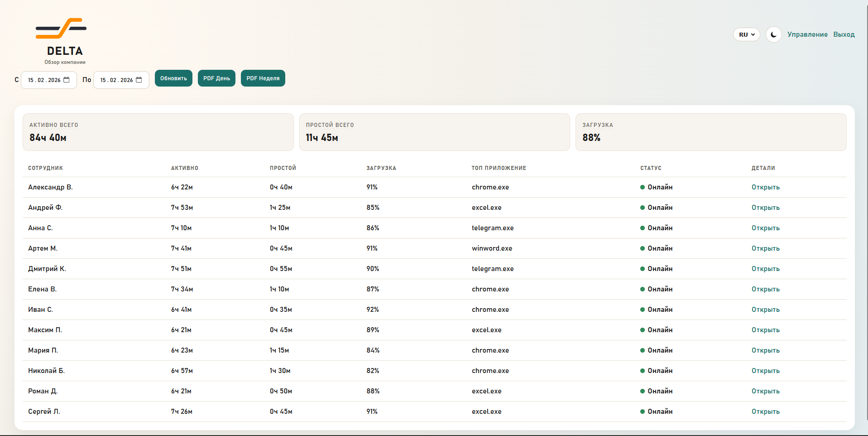The height and width of the screenshot is (436, 868).
Task: Toggle dark mode with moon icon
Action: click(x=773, y=34)
